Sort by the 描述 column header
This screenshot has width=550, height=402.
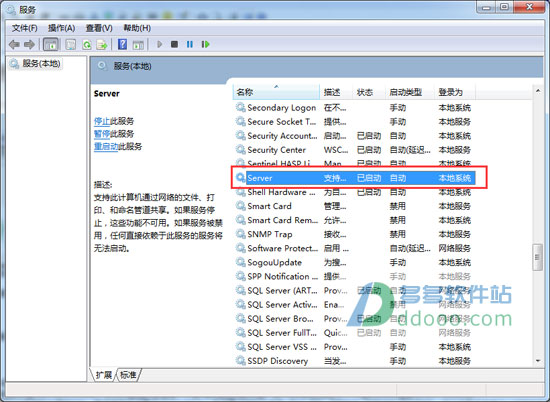(336, 92)
